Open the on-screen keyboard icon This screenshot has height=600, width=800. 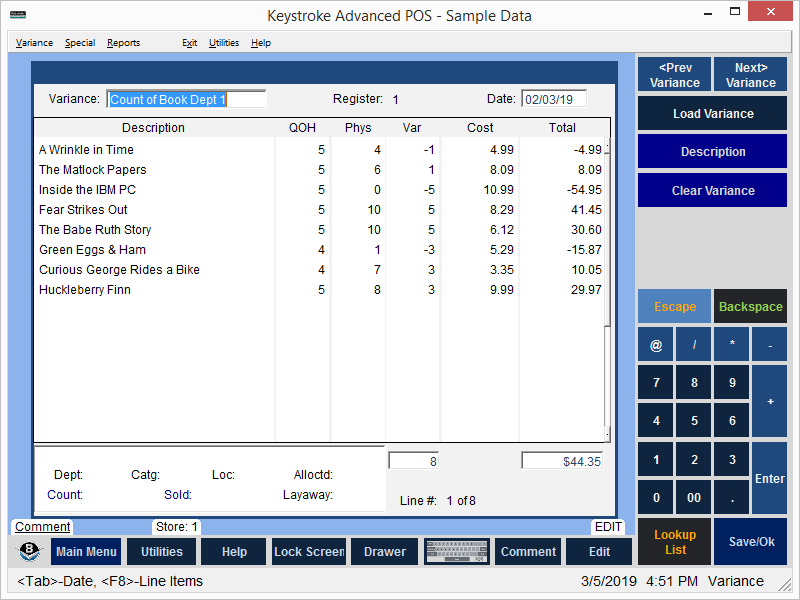point(456,552)
